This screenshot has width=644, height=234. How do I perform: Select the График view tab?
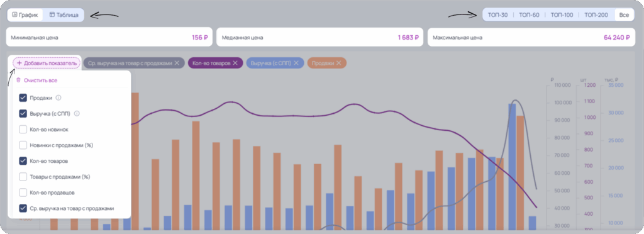[x=25, y=14]
